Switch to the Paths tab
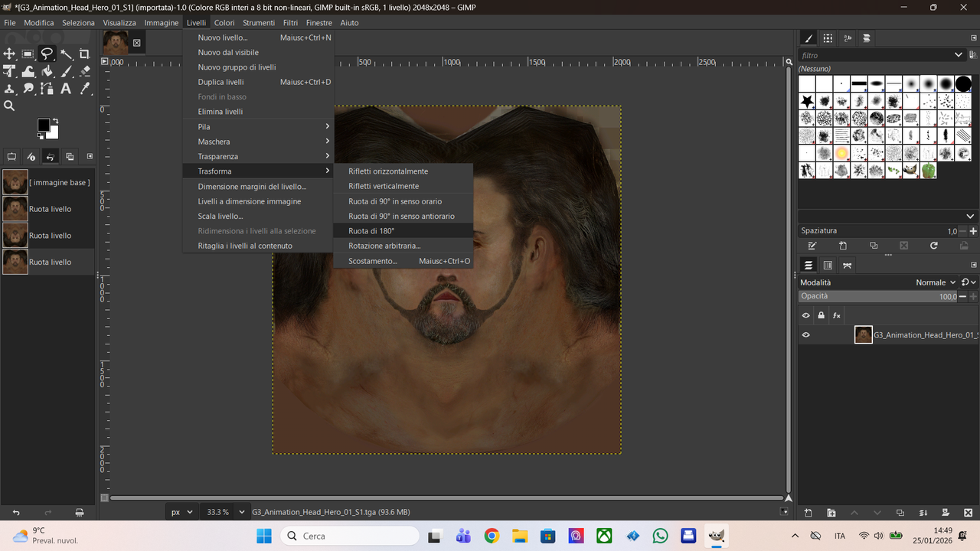The height and width of the screenshot is (551, 980). (x=847, y=266)
